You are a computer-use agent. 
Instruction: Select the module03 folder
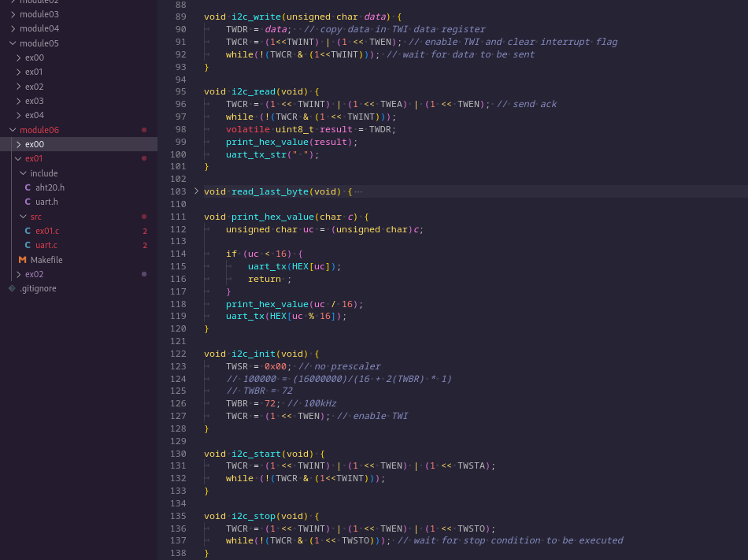click(x=39, y=14)
